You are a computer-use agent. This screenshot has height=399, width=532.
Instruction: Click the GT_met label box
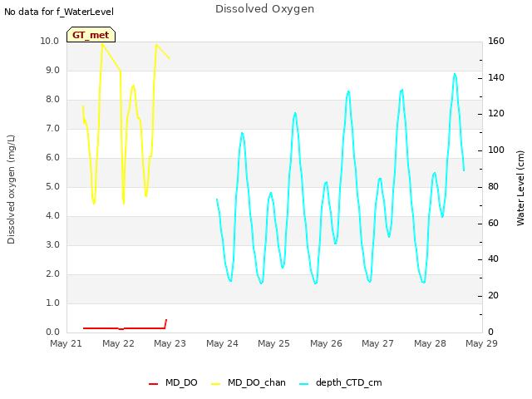tap(91, 35)
